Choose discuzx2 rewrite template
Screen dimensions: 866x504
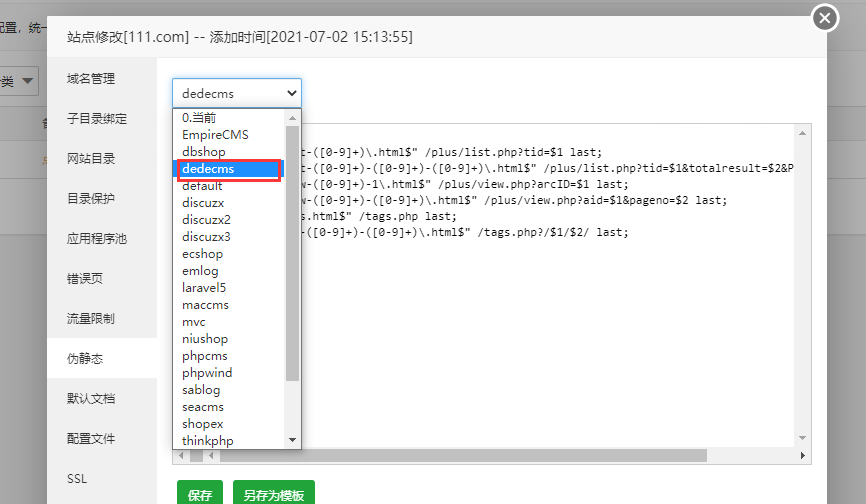click(x=229, y=220)
